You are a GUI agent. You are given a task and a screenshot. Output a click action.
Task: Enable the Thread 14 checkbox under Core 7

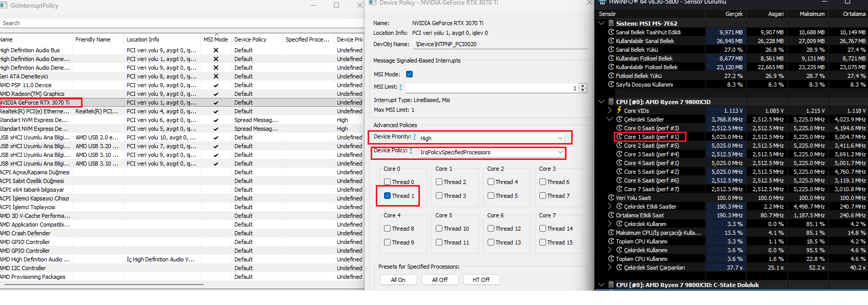(x=543, y=229)
